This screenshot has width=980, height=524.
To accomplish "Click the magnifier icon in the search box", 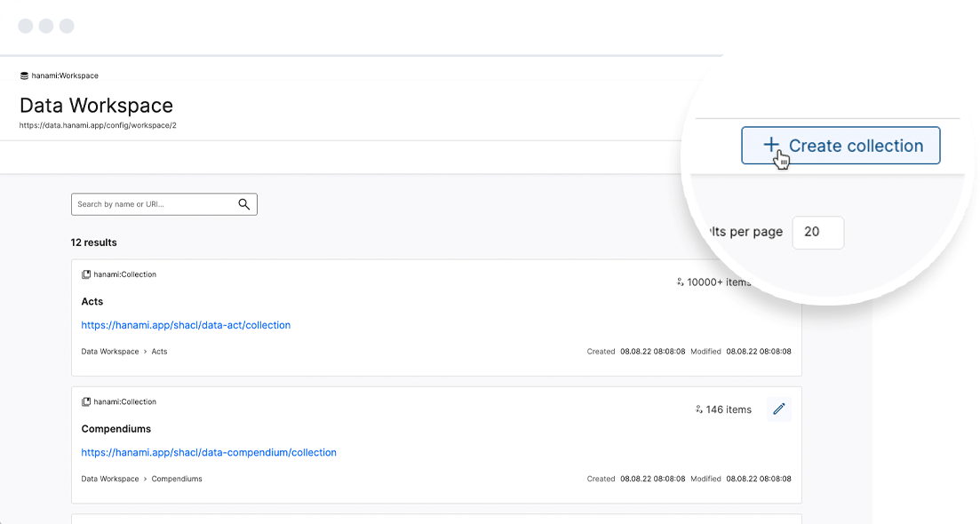I will click(244, 204).
